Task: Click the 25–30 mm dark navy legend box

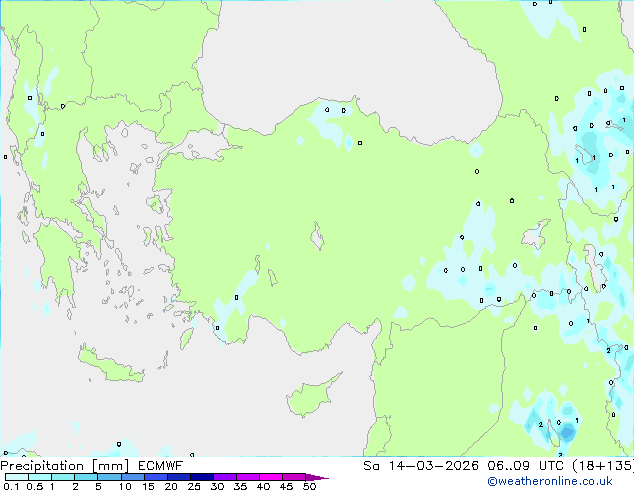Action: 202,477
